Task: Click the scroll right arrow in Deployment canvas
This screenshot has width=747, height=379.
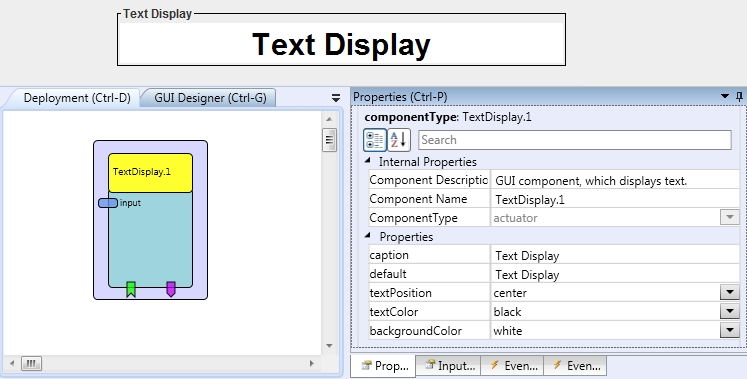Action: coord(312,364)
